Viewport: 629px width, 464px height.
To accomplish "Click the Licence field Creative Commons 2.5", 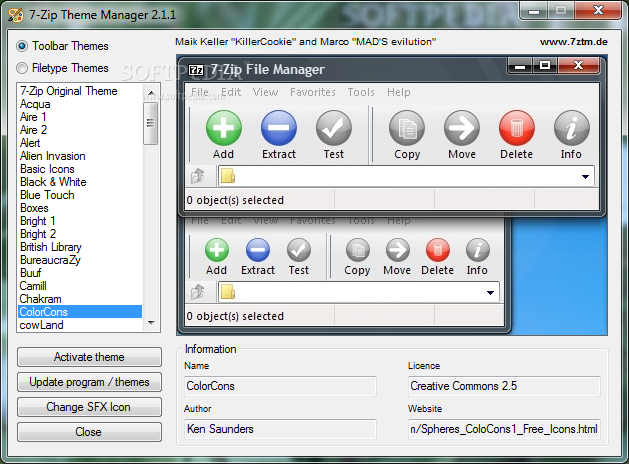I will [x=504, y=386].
